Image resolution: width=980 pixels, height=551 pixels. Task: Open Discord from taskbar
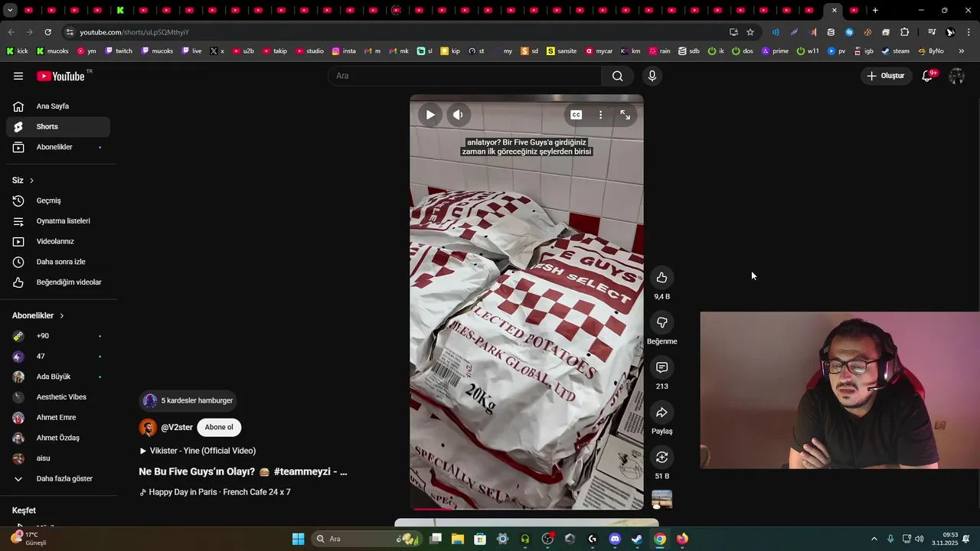(615, 539)
